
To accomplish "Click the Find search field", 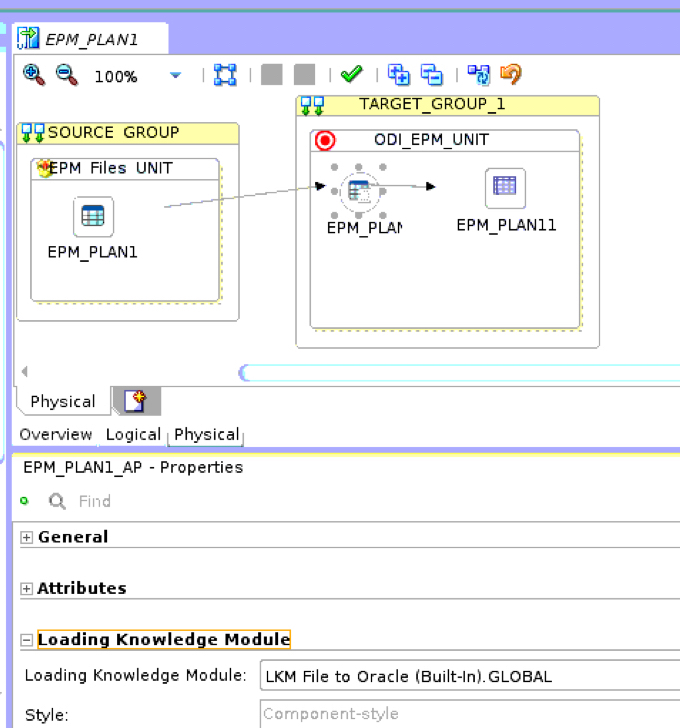I will click(95, 501).
